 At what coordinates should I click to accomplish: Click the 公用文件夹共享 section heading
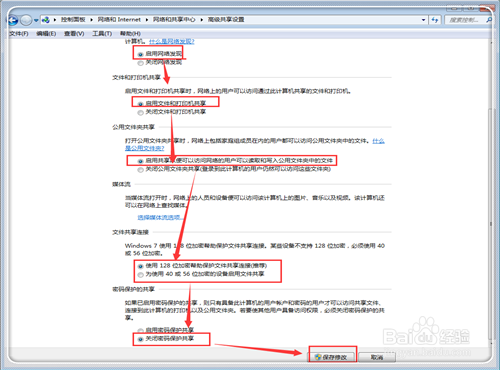(x=133, y=127)
